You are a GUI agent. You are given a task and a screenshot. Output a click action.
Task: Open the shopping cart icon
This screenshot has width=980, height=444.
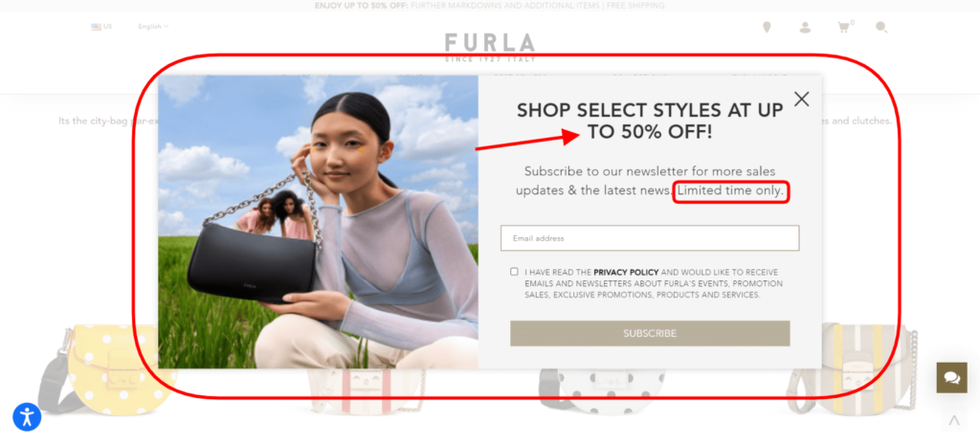(x=844, y=27)
